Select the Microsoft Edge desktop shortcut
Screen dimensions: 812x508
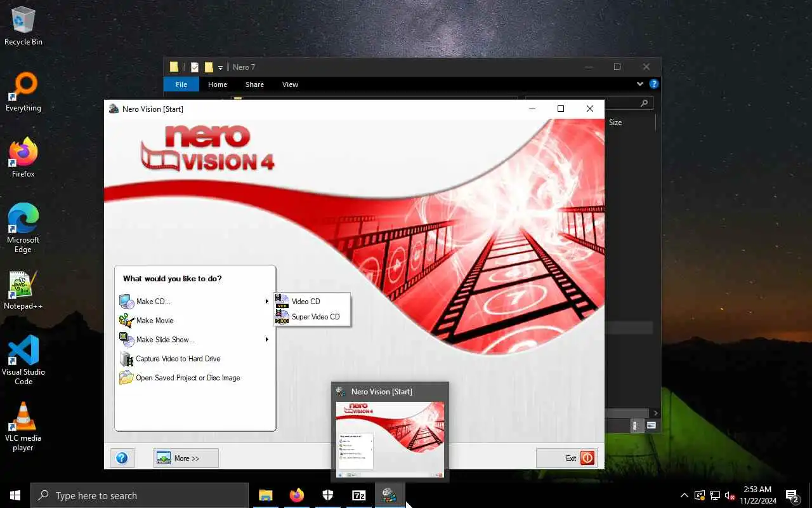pyautogui.click(x=23, y=229)
